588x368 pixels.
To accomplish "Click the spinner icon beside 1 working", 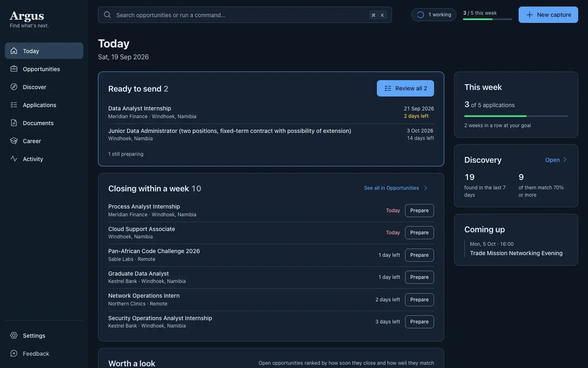I will (x=421, y=15).
